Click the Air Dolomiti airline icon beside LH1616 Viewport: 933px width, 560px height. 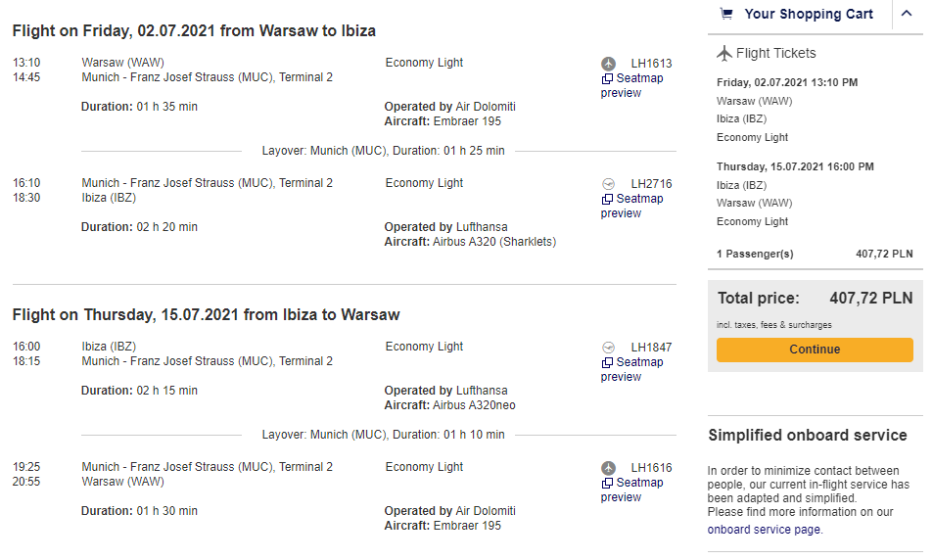tap(608, 468)
